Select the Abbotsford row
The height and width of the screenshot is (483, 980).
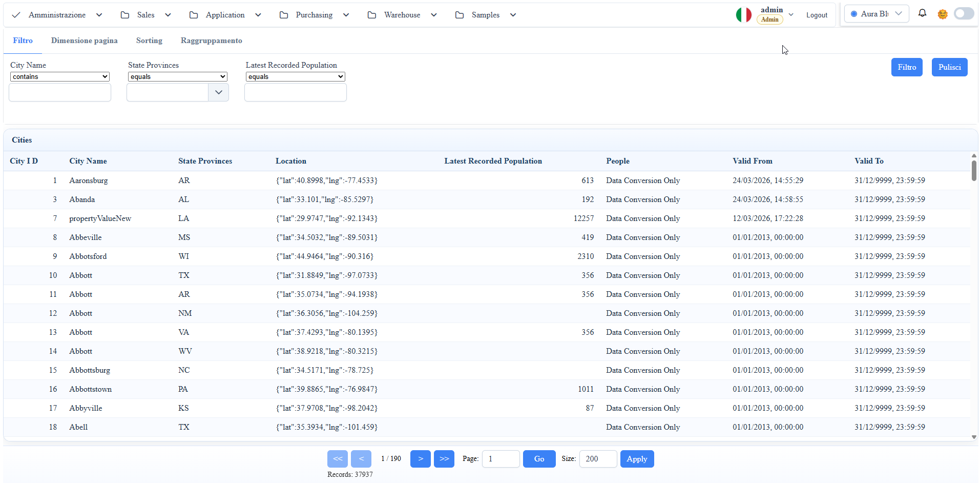pos(487,256)
